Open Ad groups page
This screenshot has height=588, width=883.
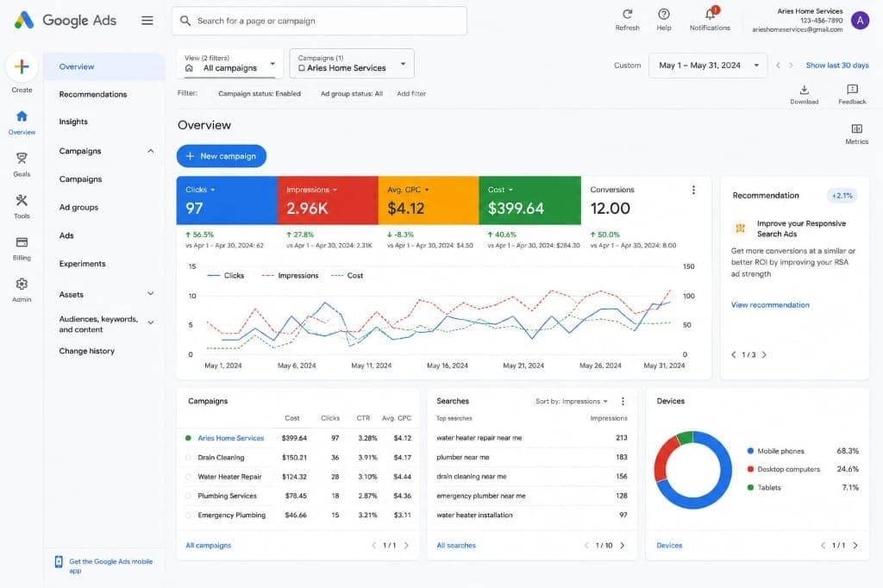pyautogui.click(x=78, y=207)
